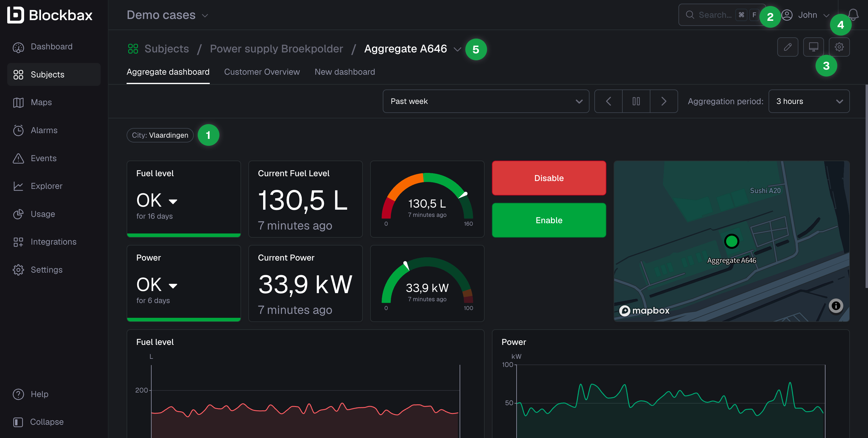This screenshot has width=868, height=438.
Task: Click the fuel level gauge
Action: (x=427, y=199)
